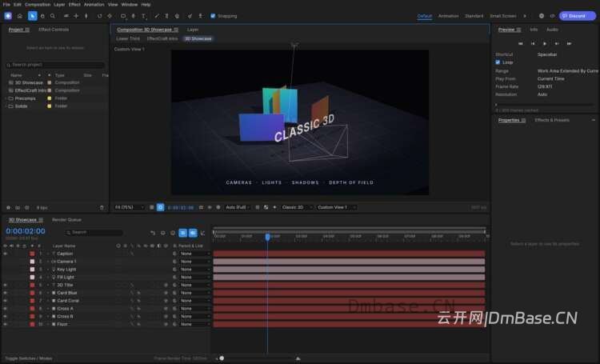Select the Type text tool
The width and height of the screenshot is (600, 364).
(x=143, y=16)
